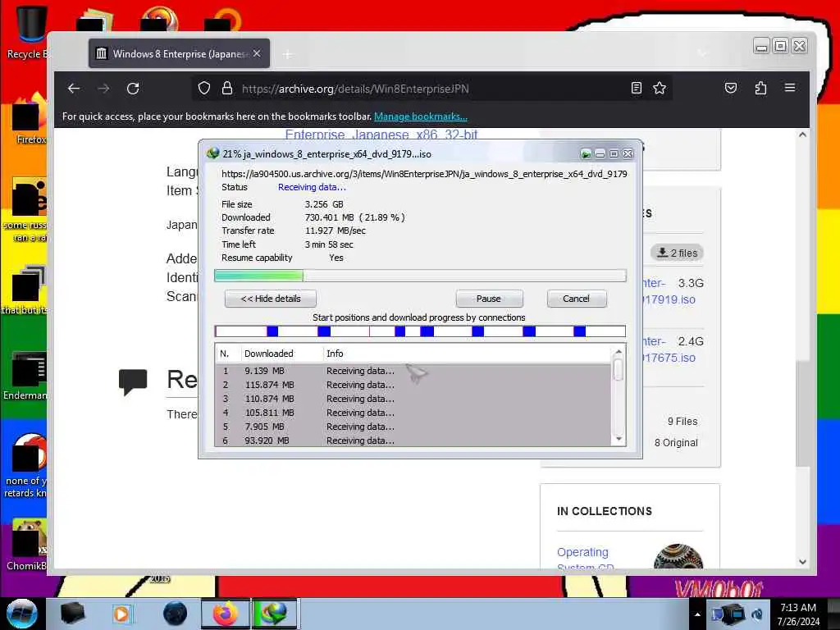This screenshot has width=840, height=630.
Task: Select connection row with 115.874 MB
Action: click(x=413, y=385)
